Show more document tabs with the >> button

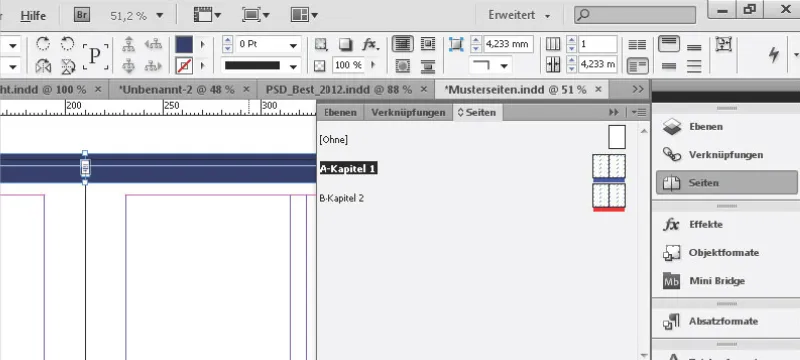[x=638, y=89]
